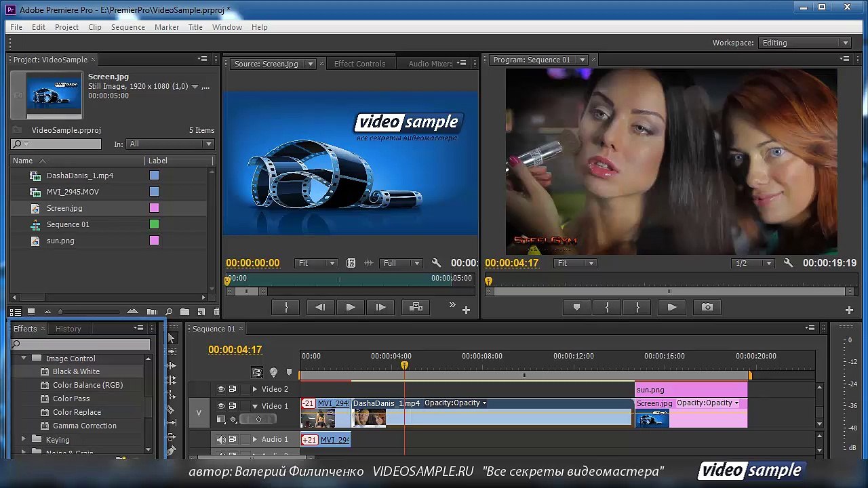Open Program monitor button editor plus
The height and width of the screenshot is (488, 868).
[849, 310]
